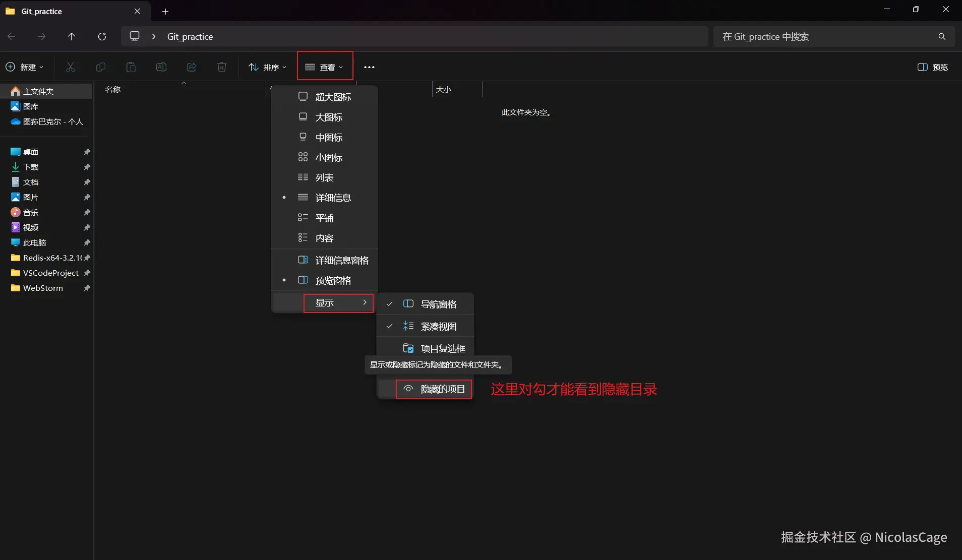Open 主文件夹 in the sidebar
Screen dimensions: 962x560
[46, 91]
